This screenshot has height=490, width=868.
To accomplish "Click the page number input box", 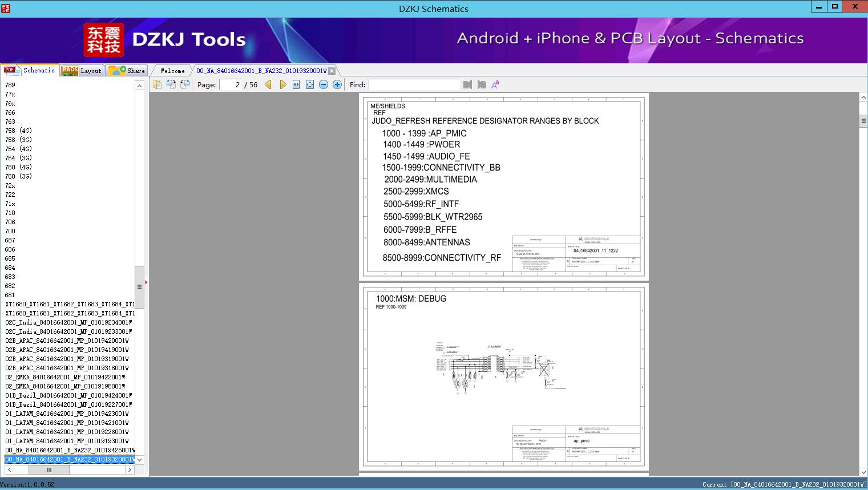I will (x=230, y=84).
